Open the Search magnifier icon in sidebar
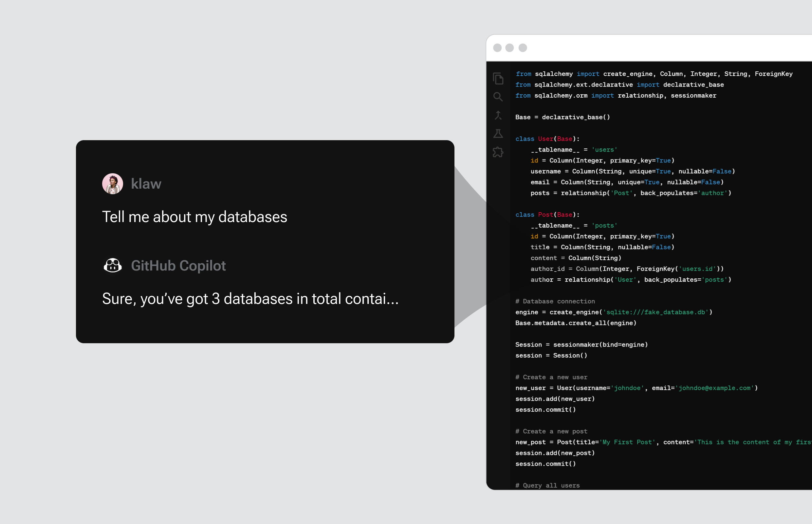812x524 pixels. pos(498,97)
